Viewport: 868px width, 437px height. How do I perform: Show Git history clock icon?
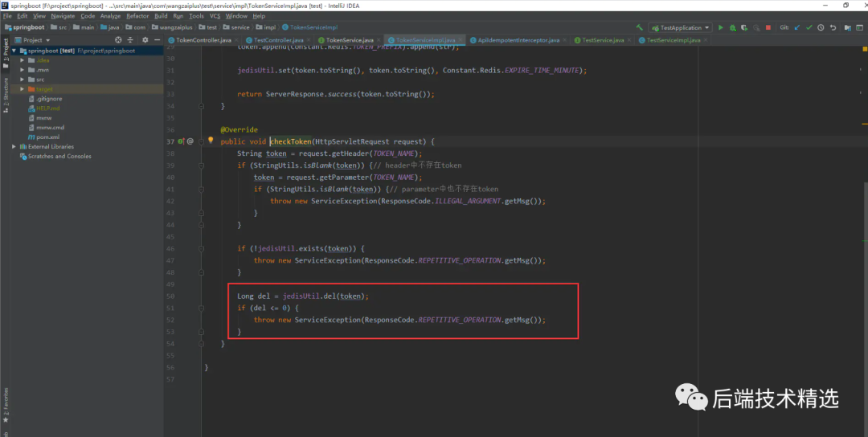pyautogui.click(x=821, y=27)
